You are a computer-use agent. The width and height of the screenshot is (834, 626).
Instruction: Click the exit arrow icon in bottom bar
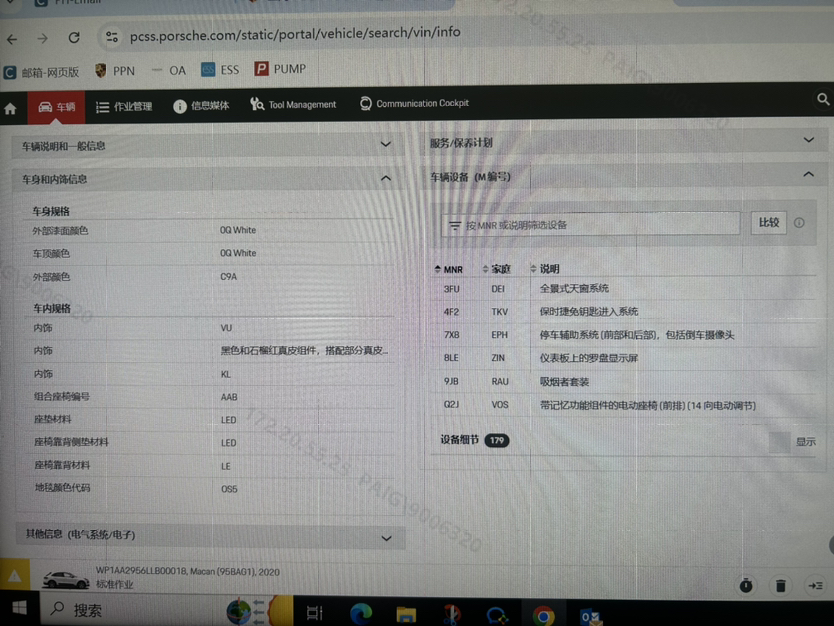tap(815, 586)
